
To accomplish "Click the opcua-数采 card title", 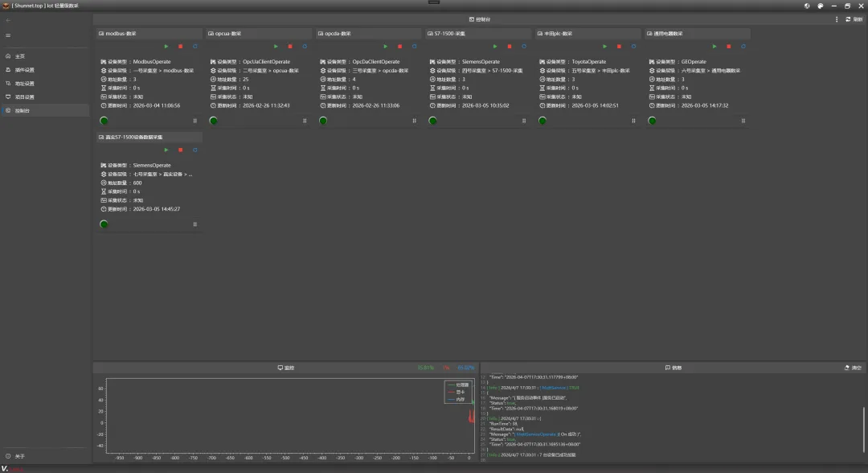I will coord(228,34).
